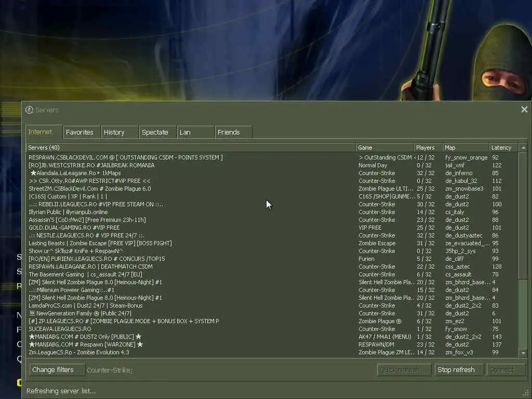Select Illyrian Public illyrianpub.online server
The image size is (532, 399).
tap(273, 212)
